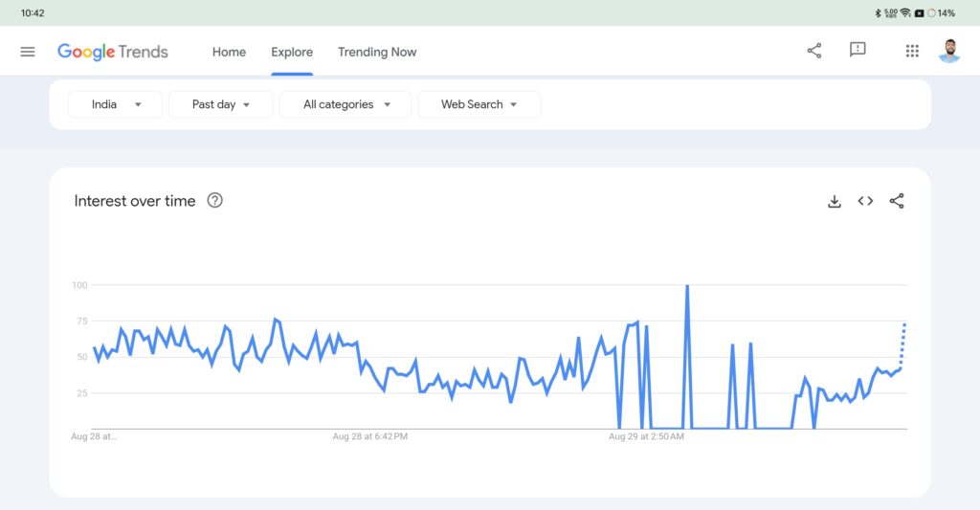Share the Interest over time chart
The height and width of the screenshot is (510, 980).
pyautogui.click(x=897, y=201)
